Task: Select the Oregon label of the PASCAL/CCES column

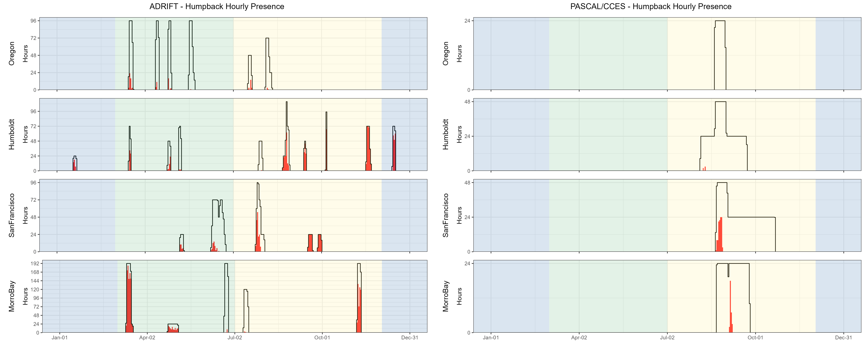Action: (446, 53)
